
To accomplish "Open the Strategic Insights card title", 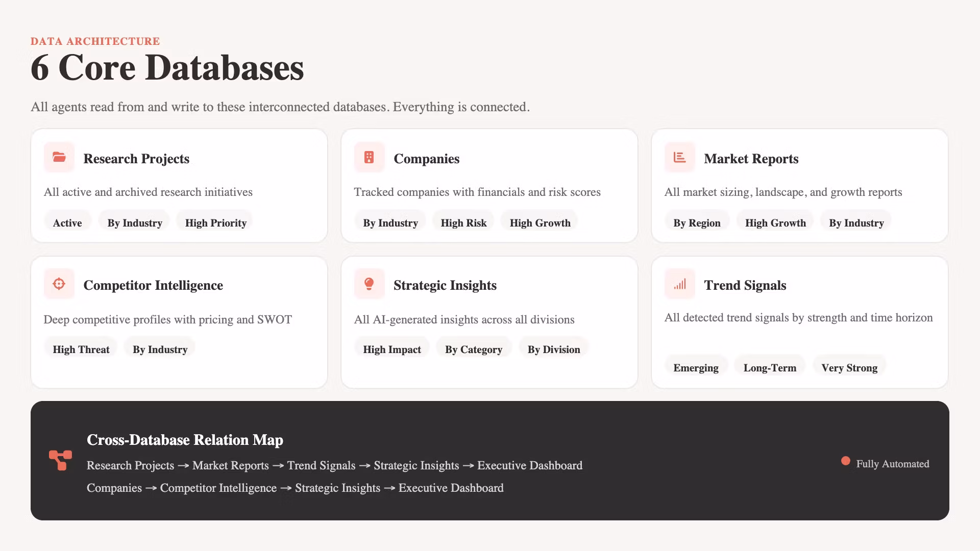I will pos(445,285).
